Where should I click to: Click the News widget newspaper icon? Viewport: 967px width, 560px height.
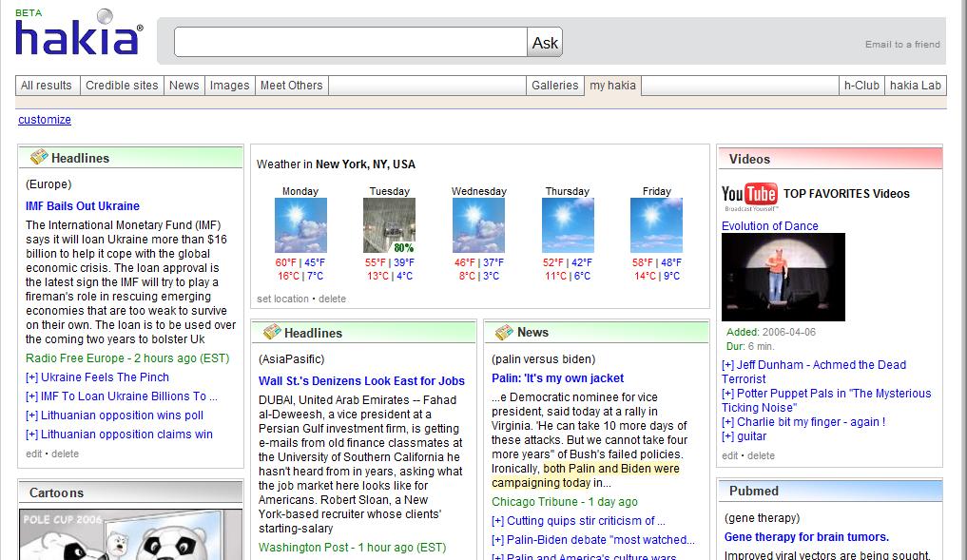pos(504,332)
